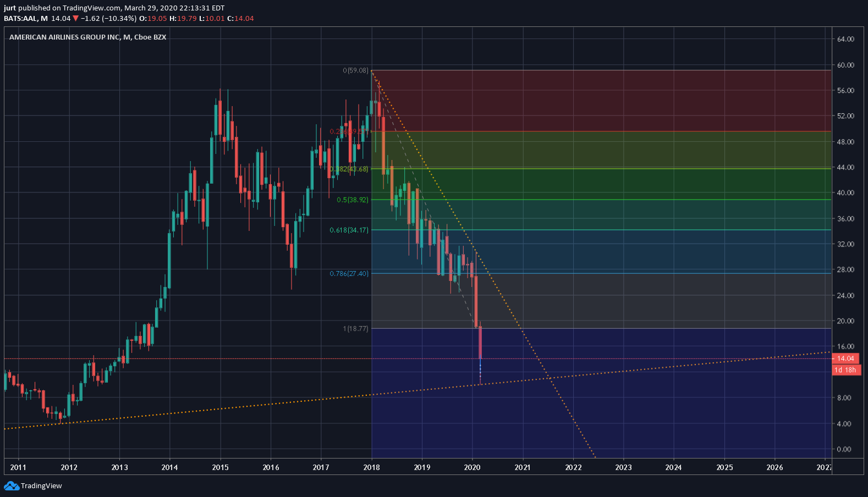
Task: Click the red '14.04' price tag on axis
Action: click(x=845, y=358)
